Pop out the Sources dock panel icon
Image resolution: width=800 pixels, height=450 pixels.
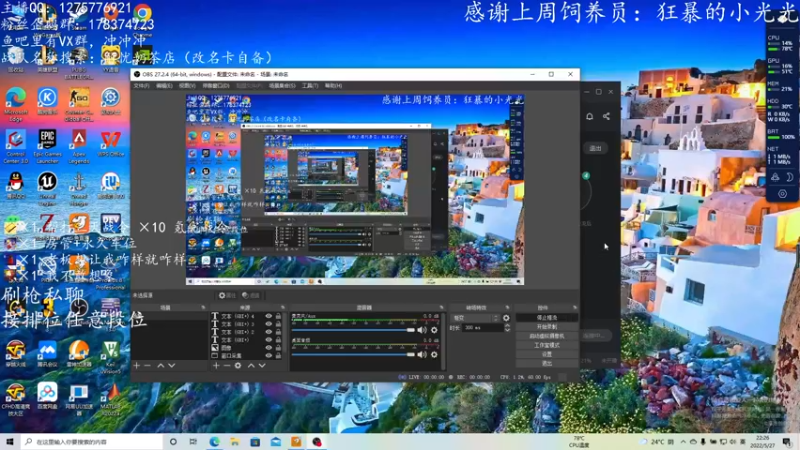pos(283,308)
